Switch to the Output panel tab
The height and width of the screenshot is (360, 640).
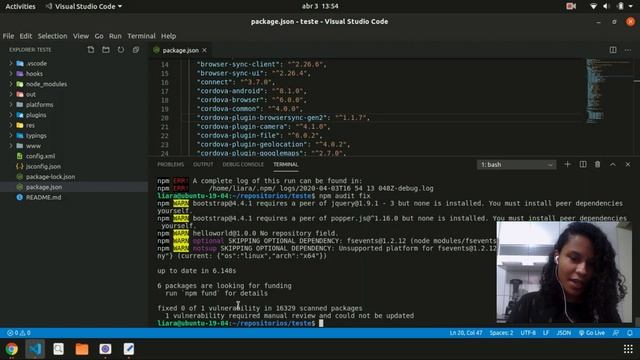click(x=203, y=164)
